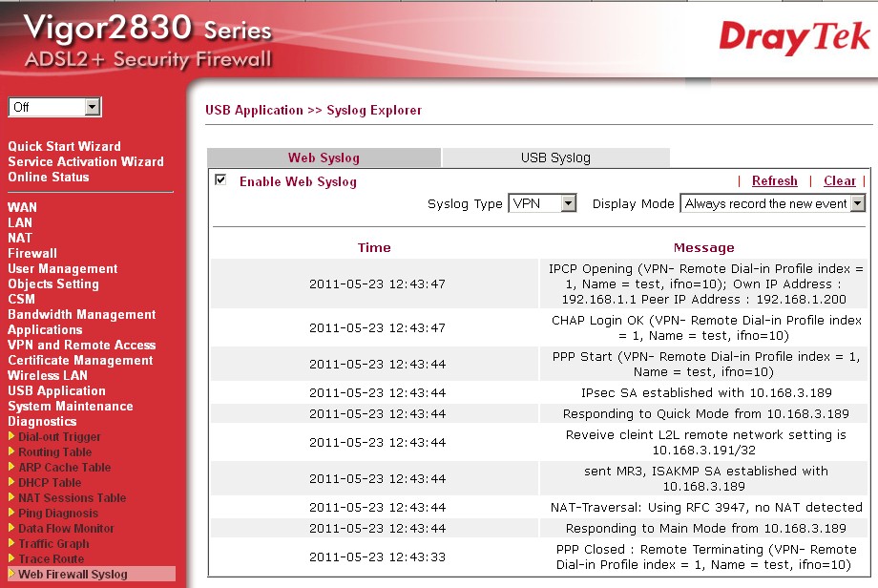Click arrow icon beside Web Firewall Syslog
This screenshot has height=588, width=878.
pos(11,574)
